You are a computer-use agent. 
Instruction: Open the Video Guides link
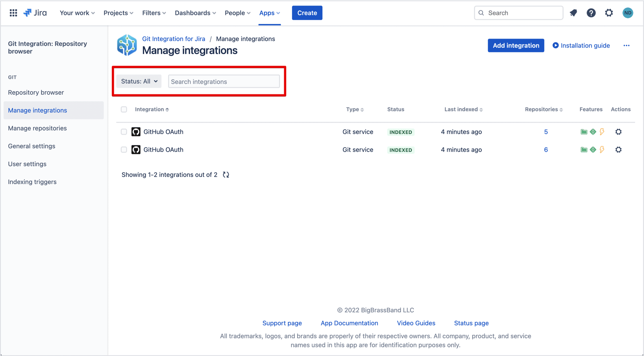[x=416, y=323]
